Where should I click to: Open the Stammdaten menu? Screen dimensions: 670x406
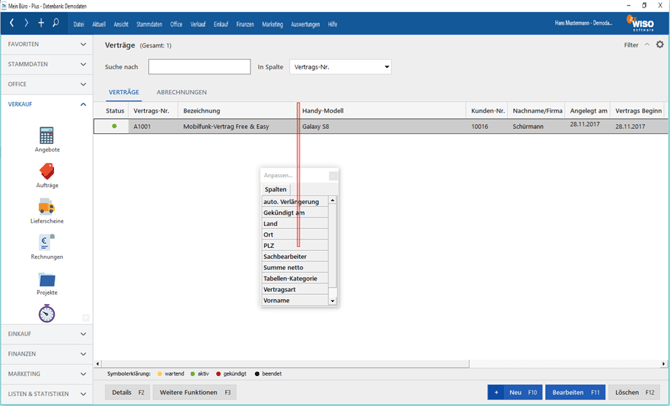pyautogui.click(x=149, y=24)
